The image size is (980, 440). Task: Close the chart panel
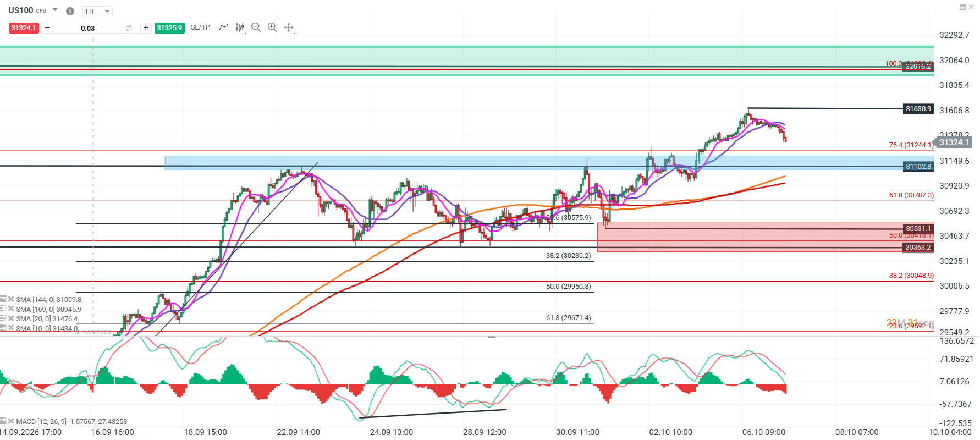click(x=971, y=7)
